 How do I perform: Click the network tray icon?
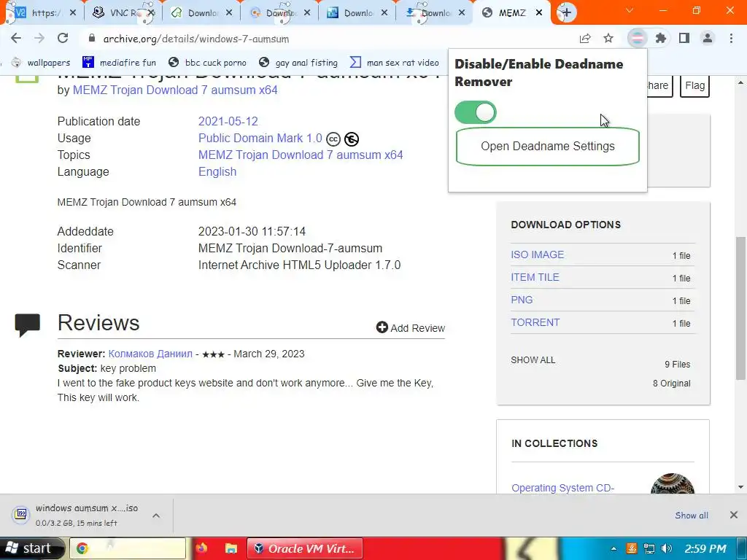649,548
